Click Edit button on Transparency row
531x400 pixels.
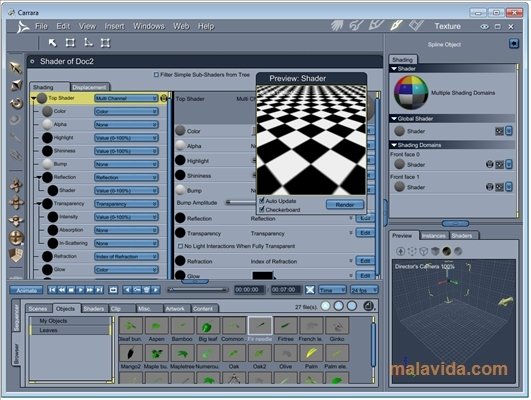(365, 233)
